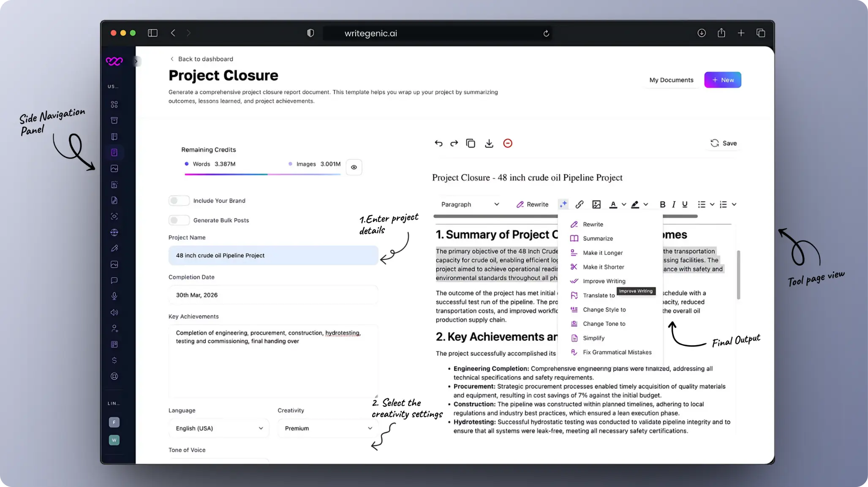Expand the numbered list options arrow

click(x=734, y=204)
